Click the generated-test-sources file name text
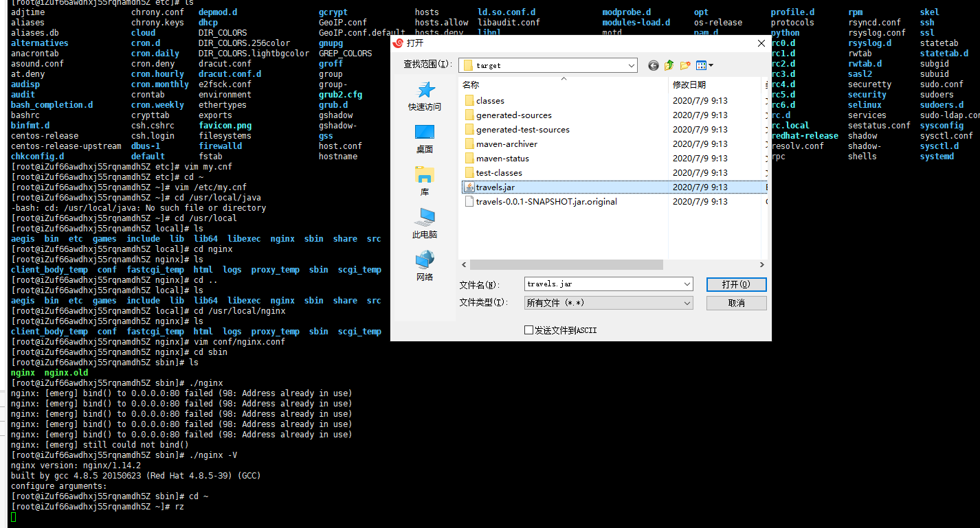980x528 pixels. (522, 129)
